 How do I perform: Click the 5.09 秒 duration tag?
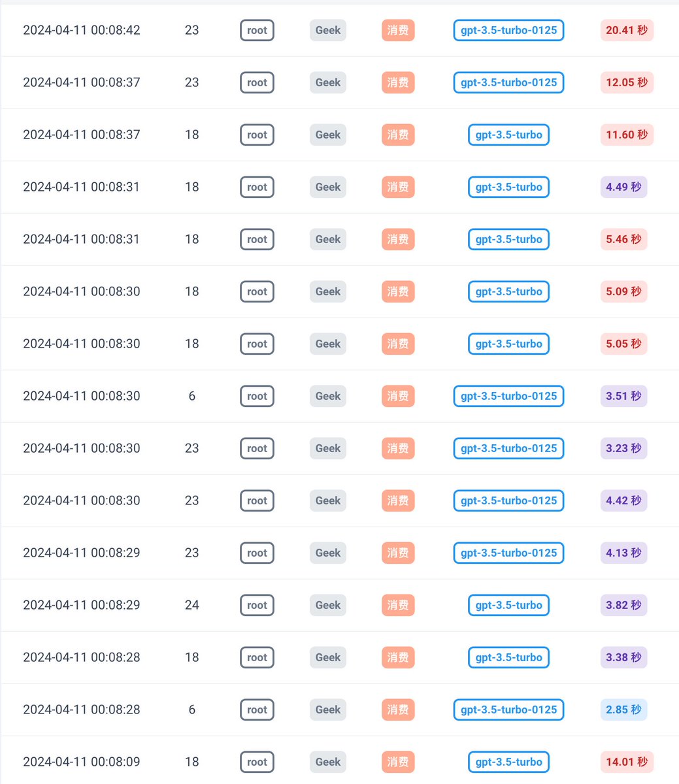click(x=623, y=291)
